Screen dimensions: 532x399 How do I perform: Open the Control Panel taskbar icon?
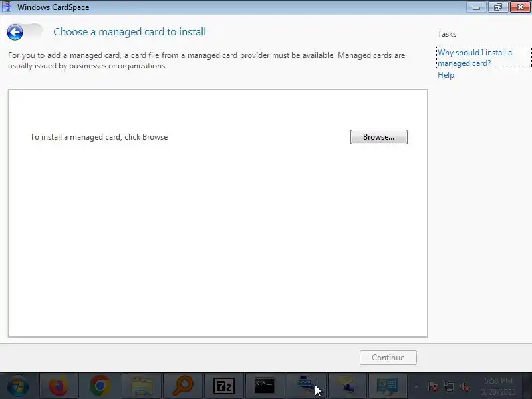coord(388,386)
